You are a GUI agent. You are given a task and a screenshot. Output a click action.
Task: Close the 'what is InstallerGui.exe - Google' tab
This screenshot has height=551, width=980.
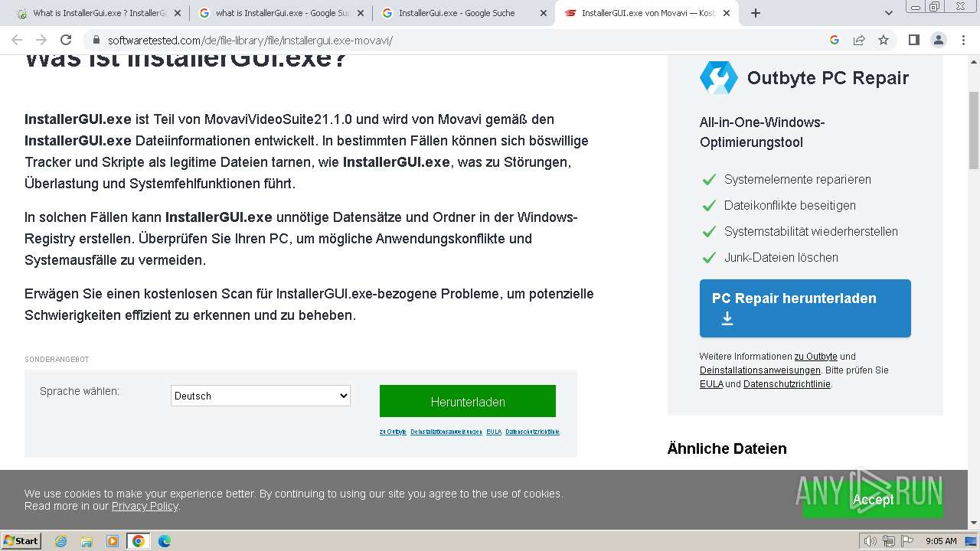(x=361, y=13)
